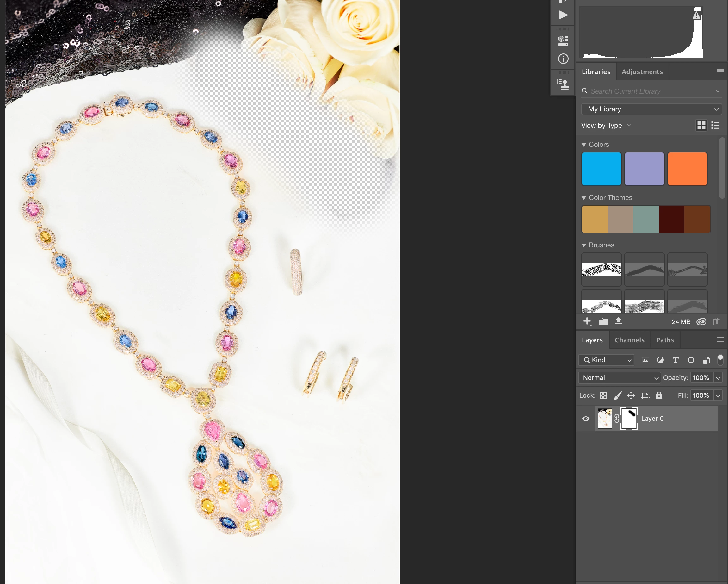The height and width of the screenshot is (584, 728).
Task: Open the Info panel icon
Action: click(x=563, y=59)
